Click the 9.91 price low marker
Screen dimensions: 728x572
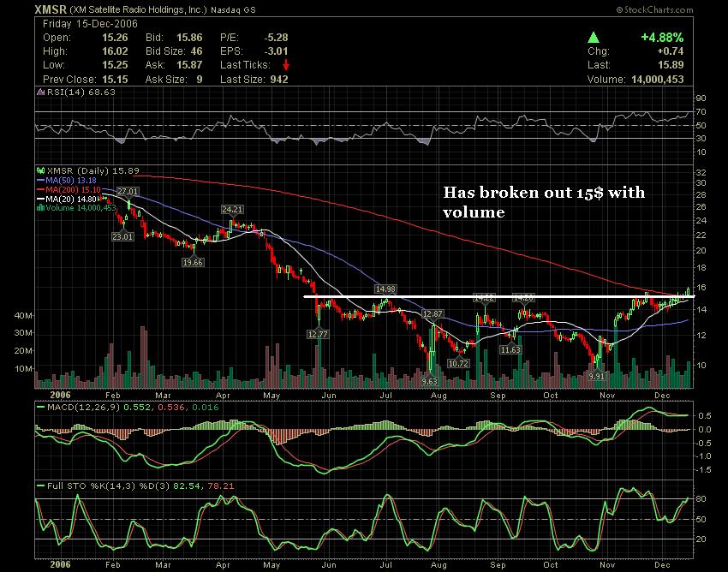pyautogui.click(x=597, y=376)
